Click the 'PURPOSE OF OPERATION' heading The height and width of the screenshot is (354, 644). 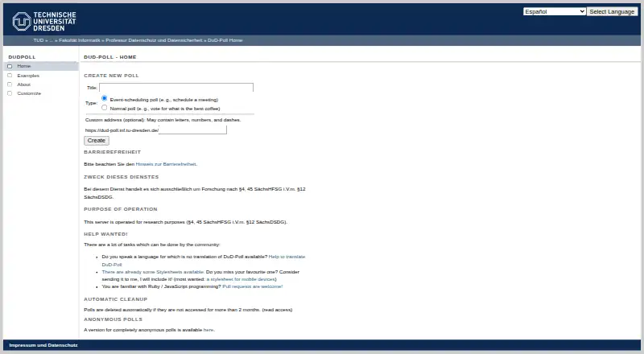click(x=120, y=209)
